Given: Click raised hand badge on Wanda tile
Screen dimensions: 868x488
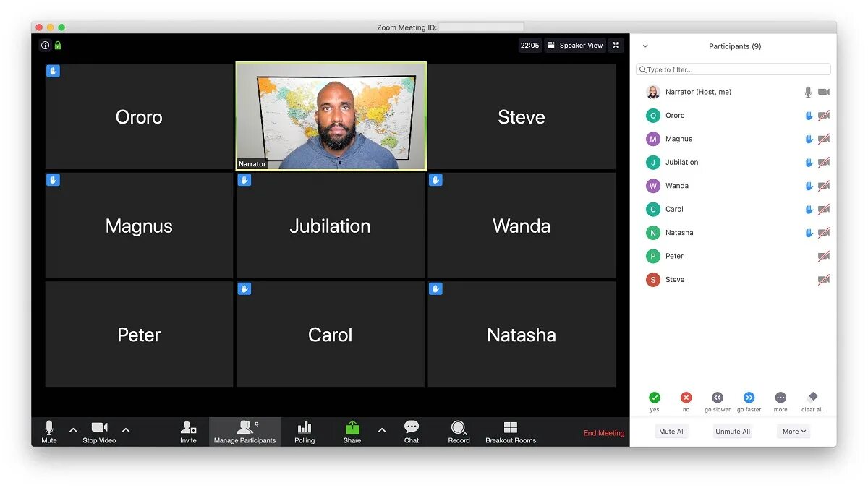Looking at the screenshot, I should click(x=435, y=180).
